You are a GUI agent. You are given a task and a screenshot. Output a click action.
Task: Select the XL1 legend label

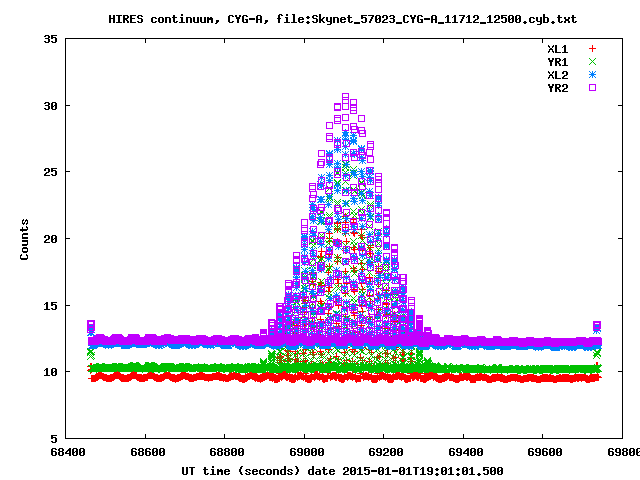click(558, 49)
